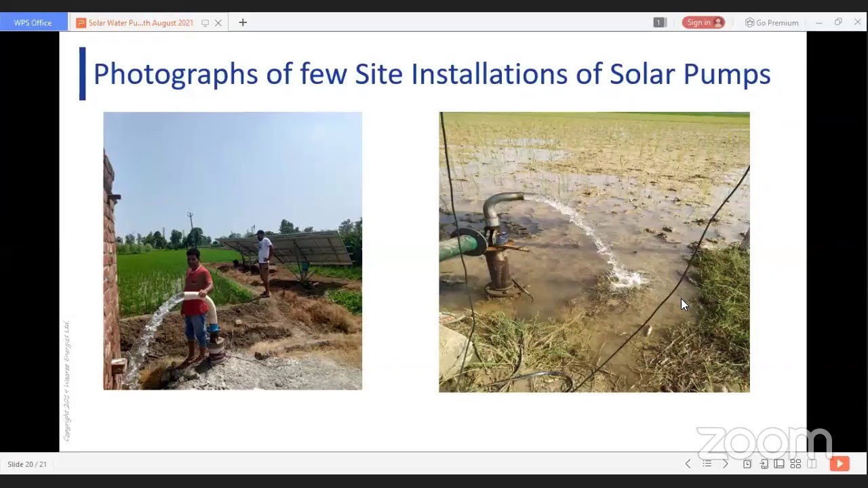Click the window count badge showing 1
Screen dimensions: 868x488
click(659, 22)
